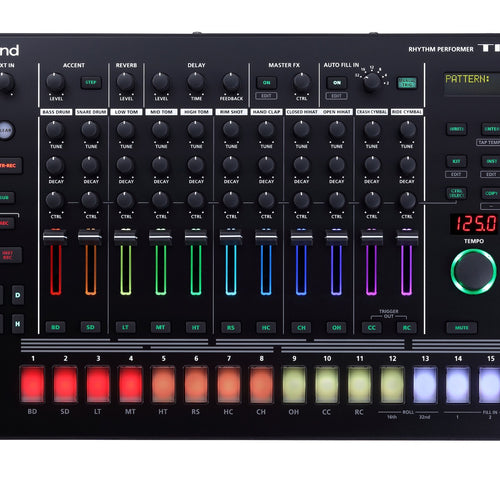Click the DELAY LEVEL knob
Image resolution: width=500 pixels, height=500 pixels.
pos(161,82)
